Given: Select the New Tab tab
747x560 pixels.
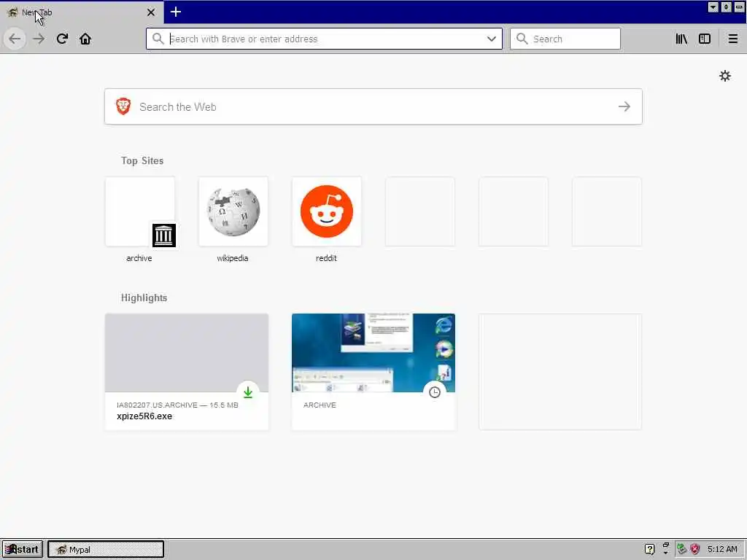Looking at the screenshot, I should pyautogui.click(x=82, y=12).
